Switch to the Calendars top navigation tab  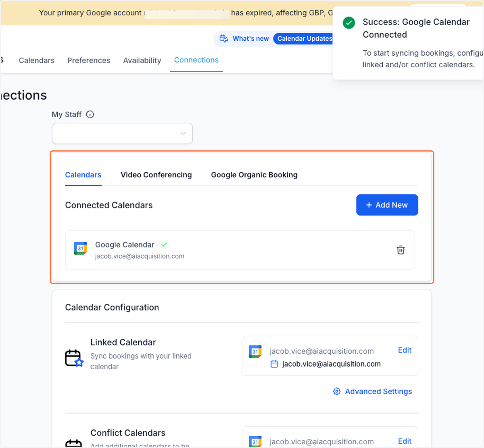point(37,60)
